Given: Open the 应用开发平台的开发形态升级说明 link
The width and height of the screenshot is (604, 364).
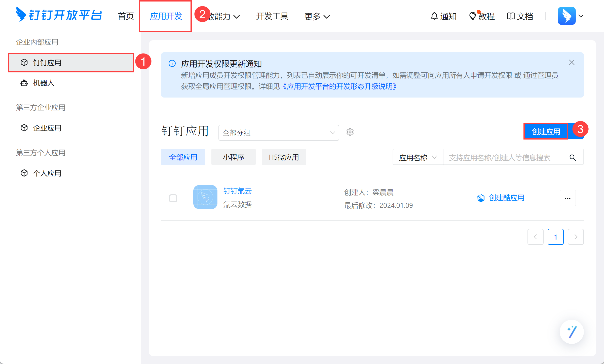Looking at the screenshot, I should click(x=339, y=86).
